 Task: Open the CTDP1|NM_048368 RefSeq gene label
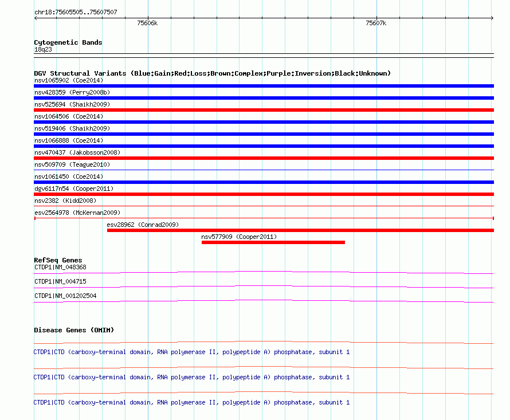60,268
